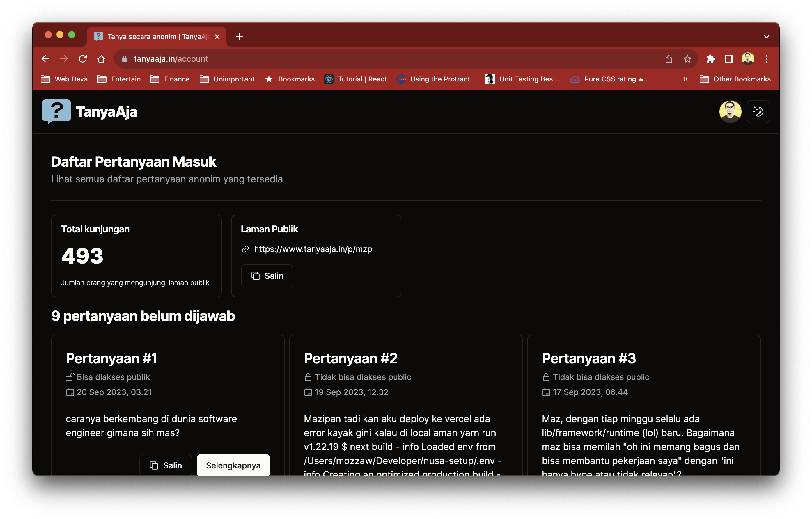This screenshot has height=519, width=812.
Task: Click the 493 visit count
Action: [x=82, y=256]
